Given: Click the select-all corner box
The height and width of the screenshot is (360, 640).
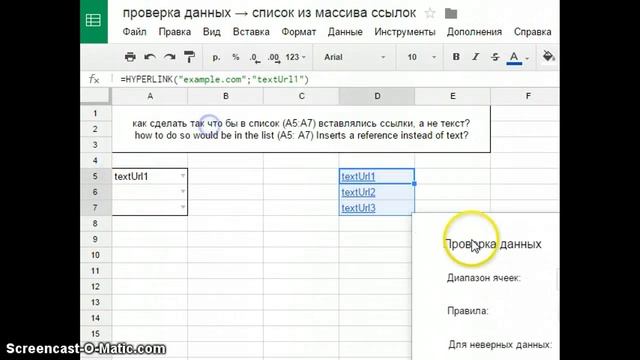Looking at the screenshot, I should 95,96.
